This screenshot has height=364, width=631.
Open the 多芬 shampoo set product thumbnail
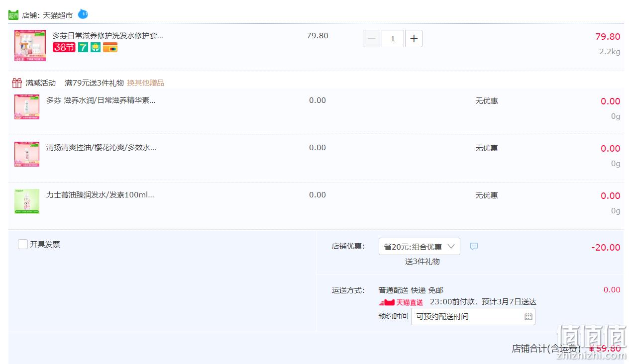30,45
